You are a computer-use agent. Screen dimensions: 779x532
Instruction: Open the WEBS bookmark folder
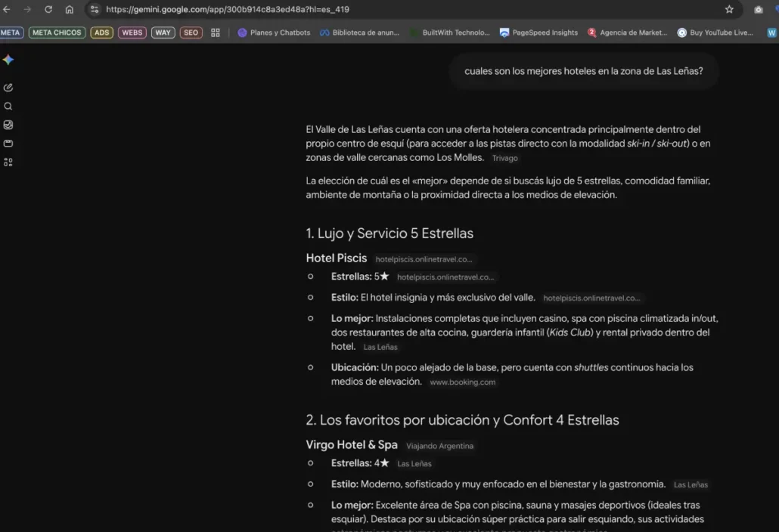click(132, 32)
